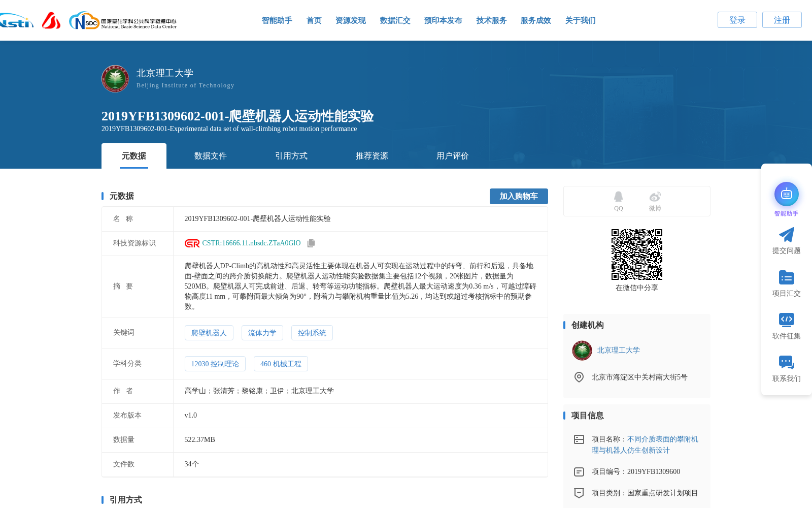The image size is (812, 508).
Task: Switch to the 数据文件 tab
Action: pos(211,156)
